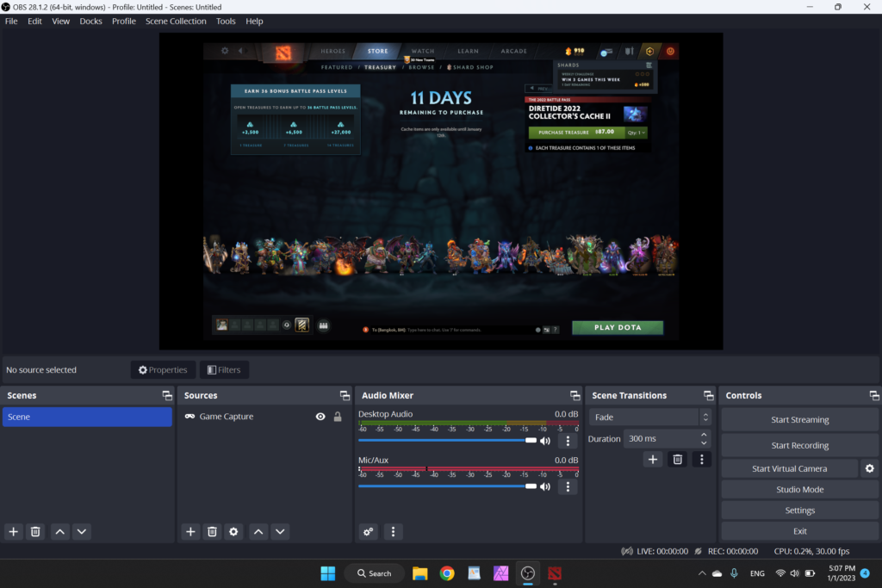Undock the Controls panel

coord(874,395)
